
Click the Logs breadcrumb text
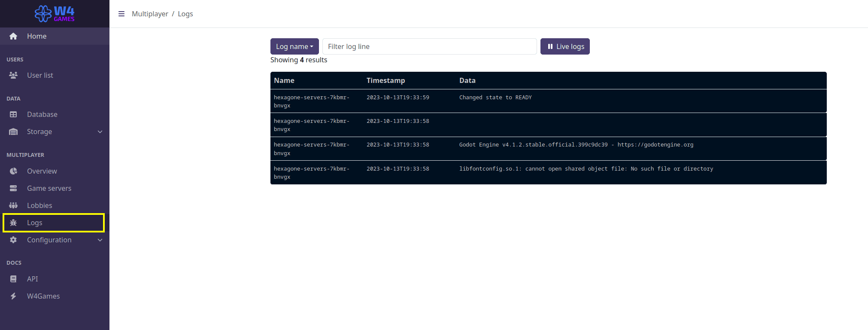pyautogui.click(x=185, y=14)
